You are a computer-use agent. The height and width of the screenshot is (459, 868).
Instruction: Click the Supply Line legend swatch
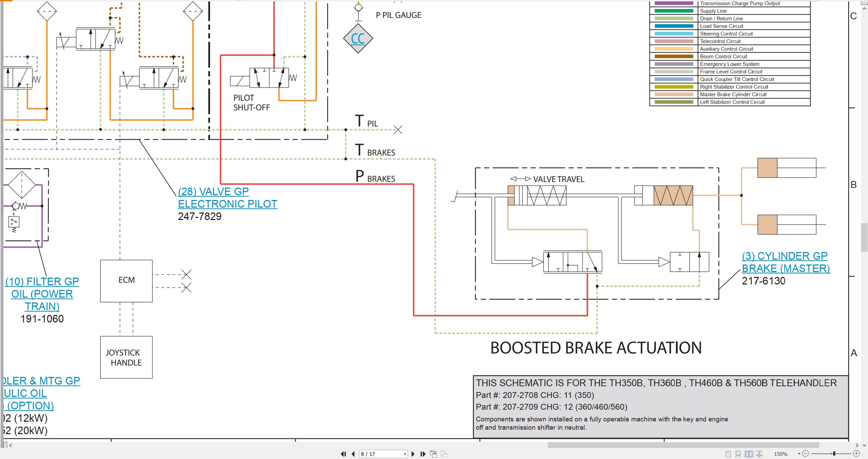[674, 11]
